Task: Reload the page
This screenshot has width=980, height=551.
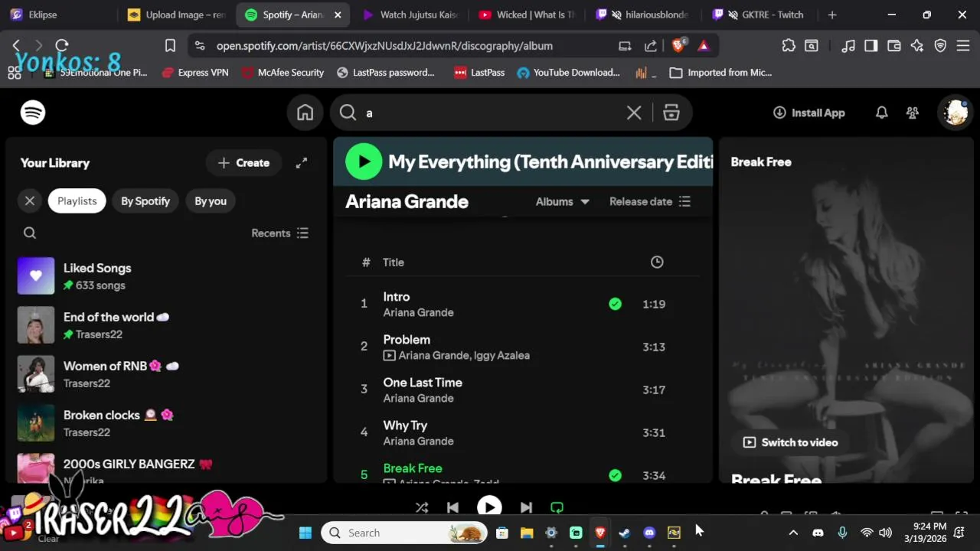Action: (62, 46)
